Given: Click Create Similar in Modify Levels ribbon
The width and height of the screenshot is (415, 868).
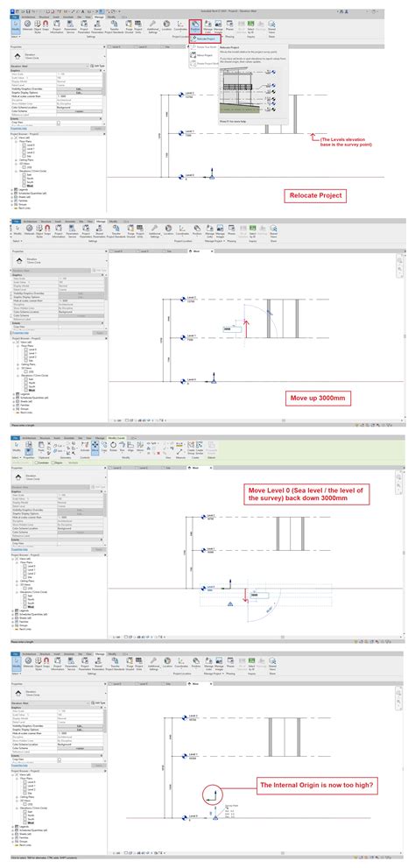Looking at the screenshot, I should click(198, 447).
